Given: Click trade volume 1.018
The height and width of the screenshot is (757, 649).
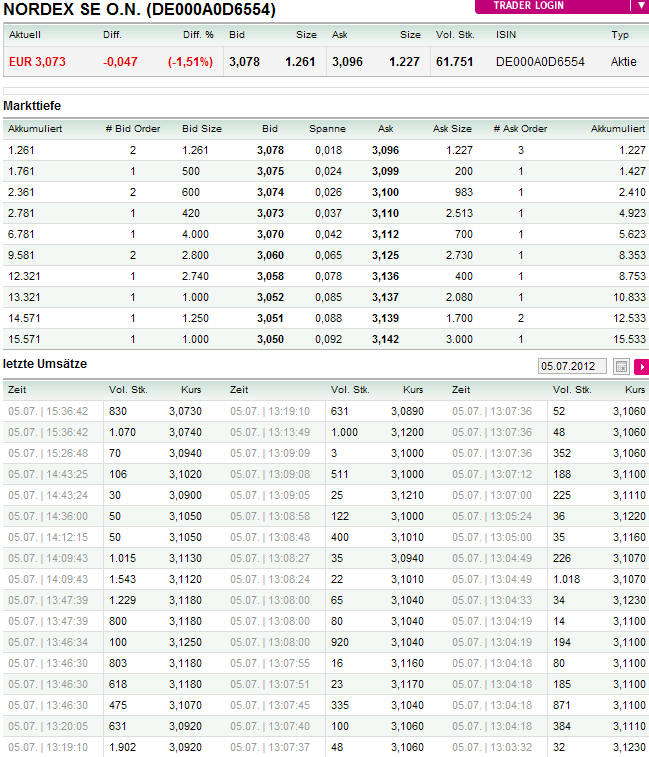Looking at the screenshot, I should 566,579.
